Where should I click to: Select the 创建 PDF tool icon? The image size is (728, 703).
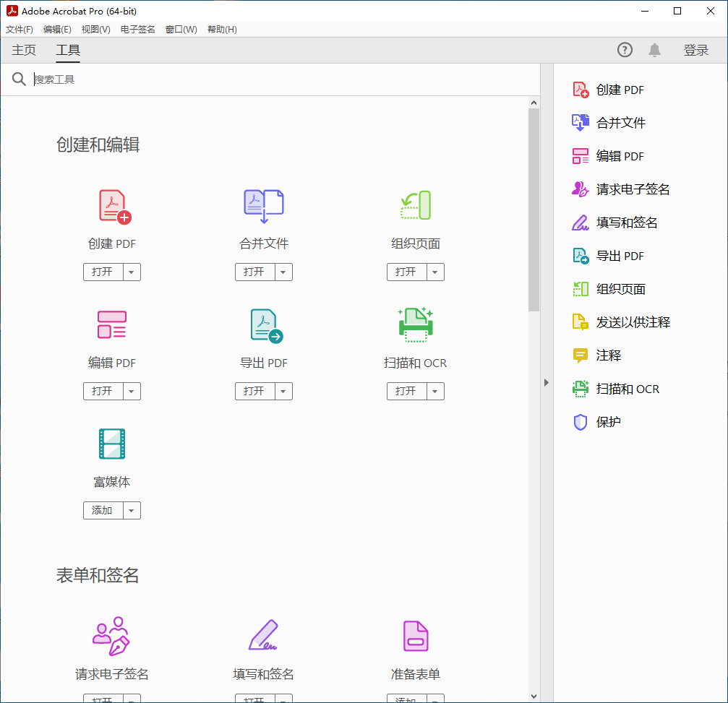point(112,205)
